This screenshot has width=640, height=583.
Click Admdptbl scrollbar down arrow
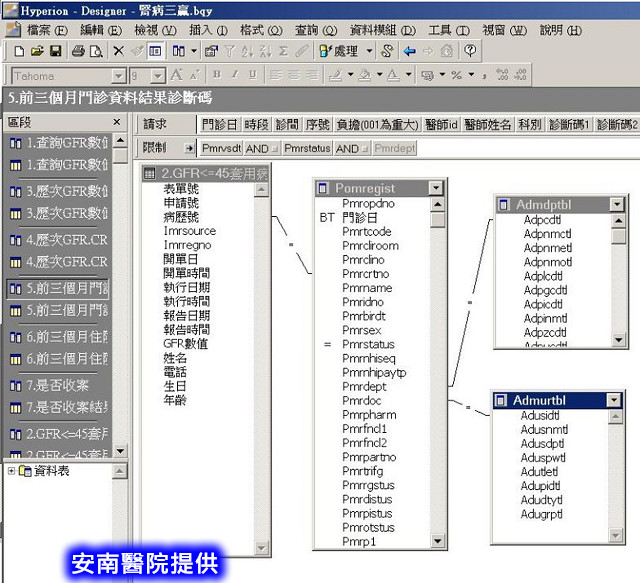tap(618, 339)
